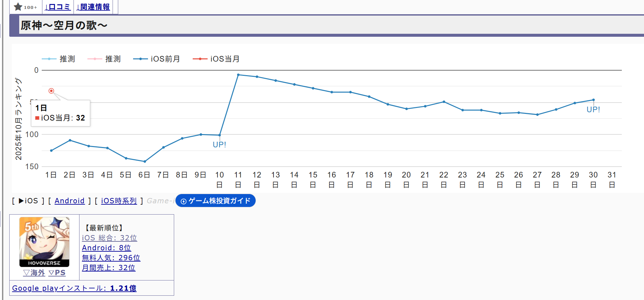The height and width of the screenshot is (300, 644).
Task: Click the 原神～空月の歌～ heading text
Action: pos(64,25)
